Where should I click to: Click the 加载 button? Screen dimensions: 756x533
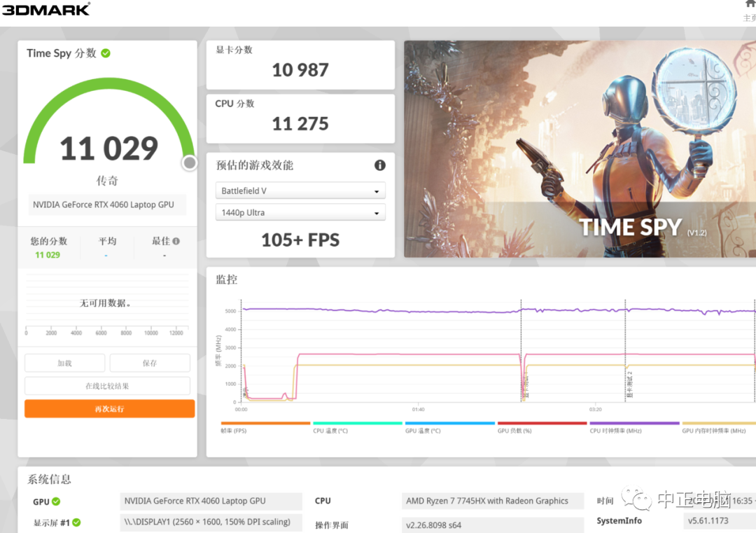tap(64, 364)
